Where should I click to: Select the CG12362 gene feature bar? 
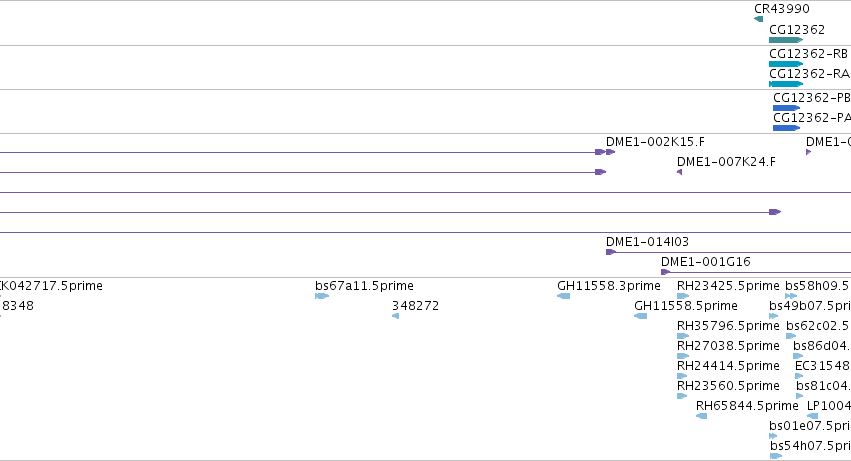click(786, 40)
